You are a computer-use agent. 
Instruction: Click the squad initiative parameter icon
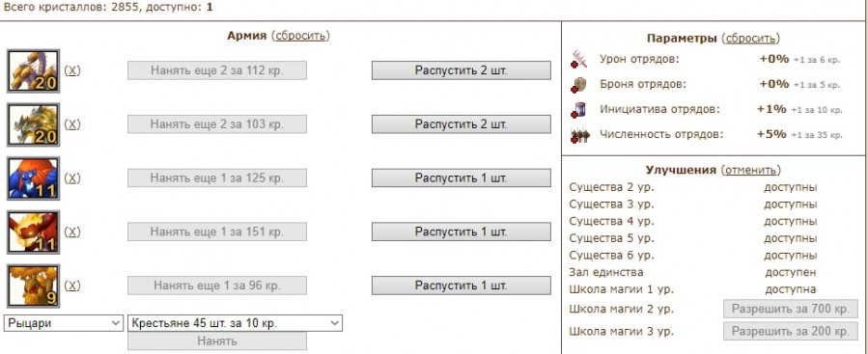[x=580, y=110]
